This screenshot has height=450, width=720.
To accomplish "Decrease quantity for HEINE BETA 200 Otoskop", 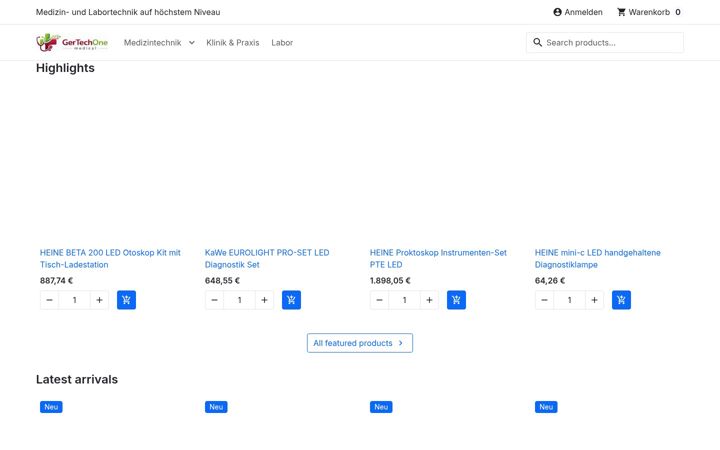I will coord(50,300).
